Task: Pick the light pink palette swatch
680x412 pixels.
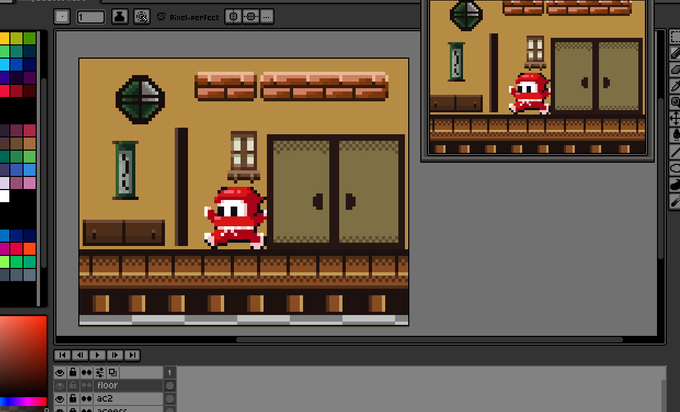Action: [x=29, y=183]
